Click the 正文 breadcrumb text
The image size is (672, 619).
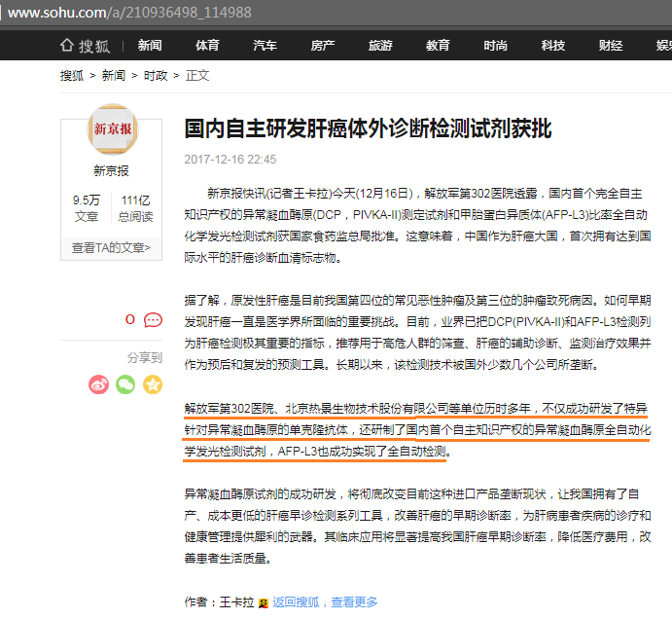click(197, 76)
